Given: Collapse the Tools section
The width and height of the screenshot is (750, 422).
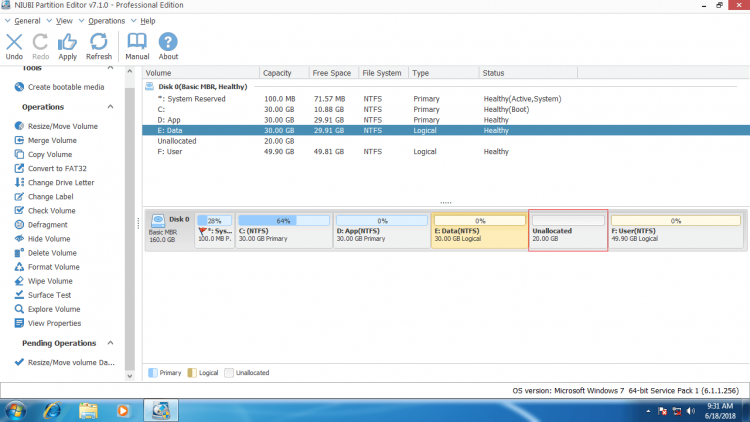Looking at the screenshot, I should [110, 68].
